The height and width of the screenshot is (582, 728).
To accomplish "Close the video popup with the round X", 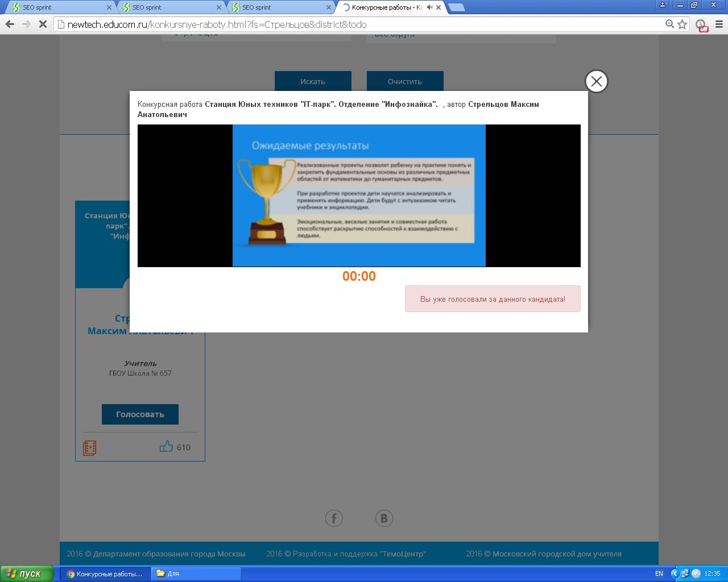I will pyautogui.click(x=597, y=81).
